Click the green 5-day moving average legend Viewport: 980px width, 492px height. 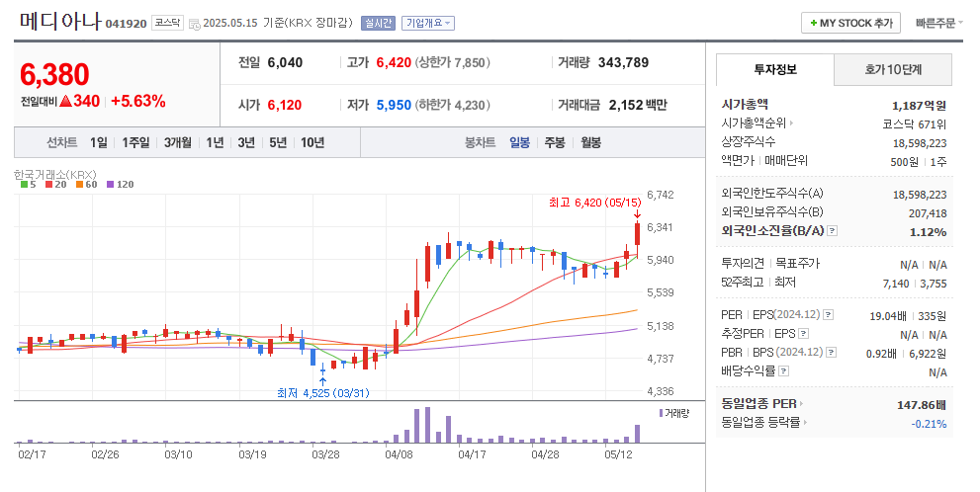(x=28, y=184)
